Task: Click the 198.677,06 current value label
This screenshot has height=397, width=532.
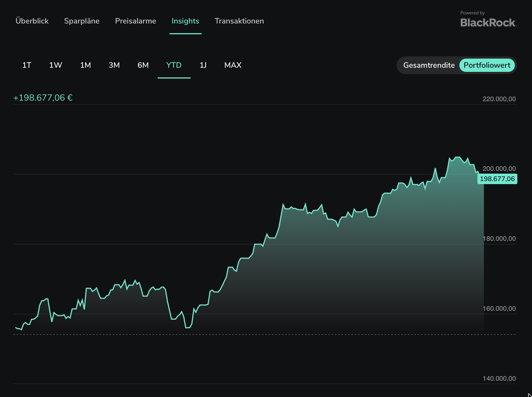Action: (497, 179)
